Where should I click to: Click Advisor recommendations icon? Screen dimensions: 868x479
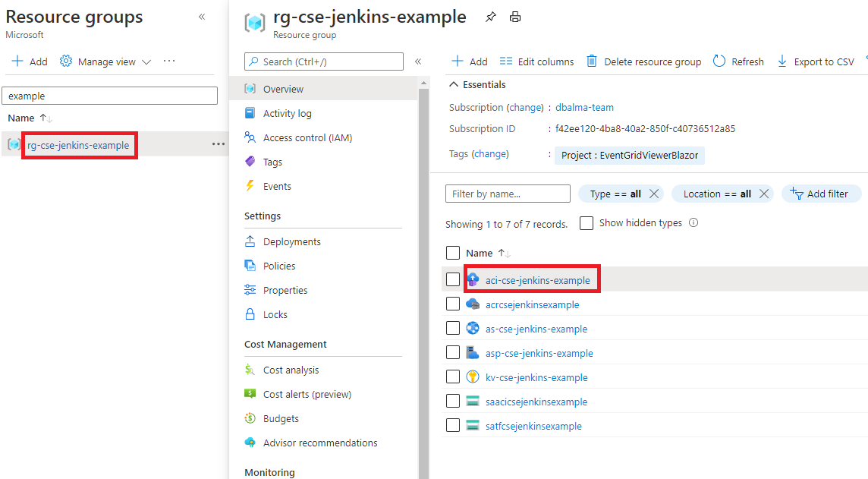[x=250, y=443]
